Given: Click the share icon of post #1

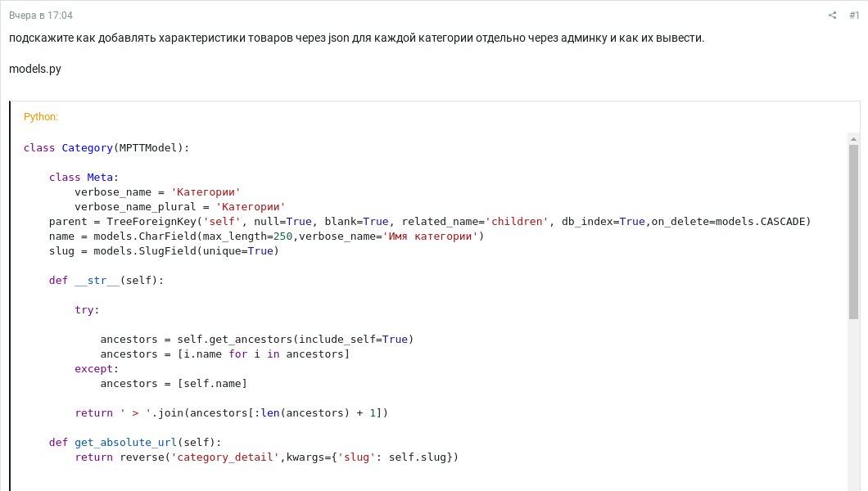Looking at the screenshot, I should pyautogui.click(x=832, y=15).
